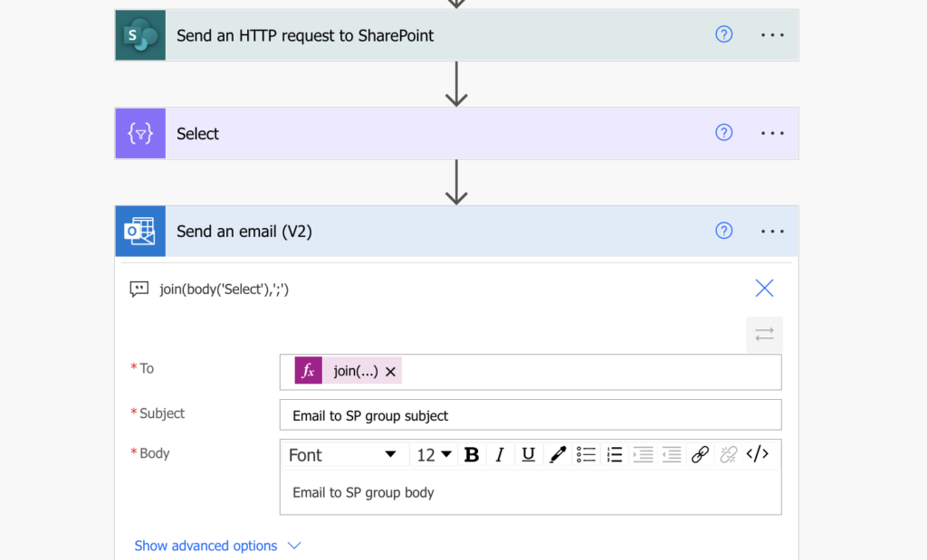Click the body text area Email to SP group body
This screenshot has height=560, width=927.
pos(530,492)
